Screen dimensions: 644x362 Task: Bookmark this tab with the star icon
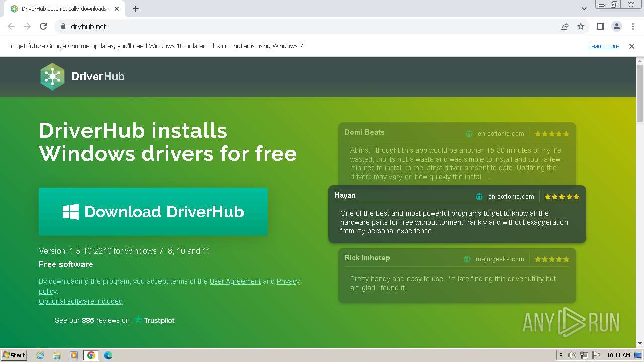(x=581, y=26)
